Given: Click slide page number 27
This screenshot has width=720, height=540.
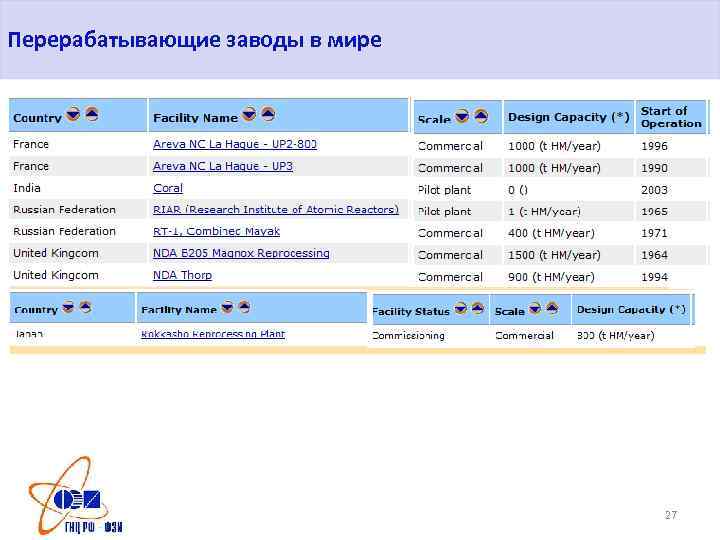Looking at the screenshot, I should [671, 515].
